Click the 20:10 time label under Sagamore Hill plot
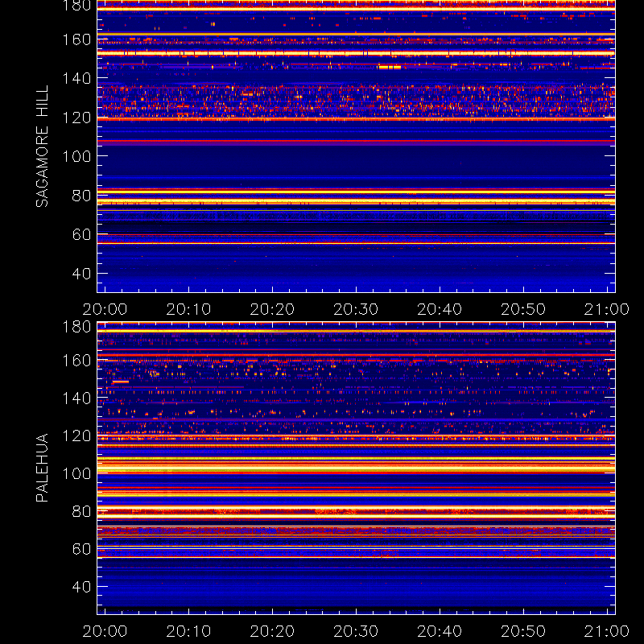Screen dimensions: 644x644 tap(188, 309)
